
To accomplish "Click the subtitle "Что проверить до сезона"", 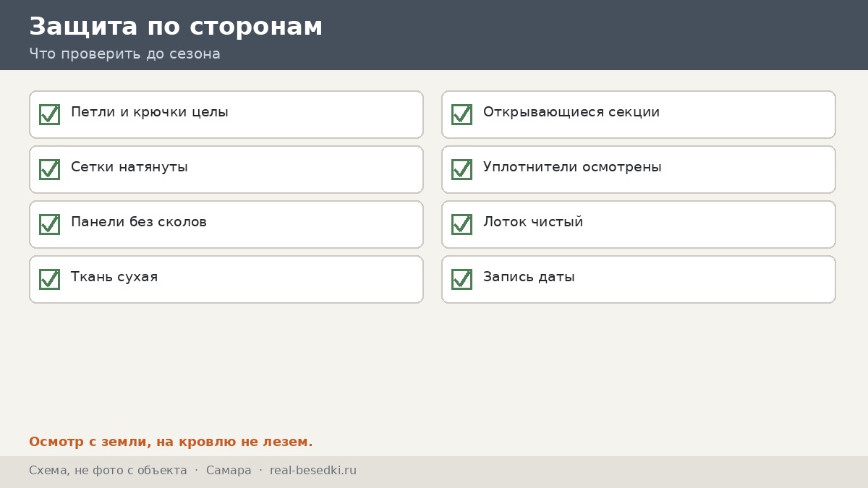I will [x=124, y=54].
